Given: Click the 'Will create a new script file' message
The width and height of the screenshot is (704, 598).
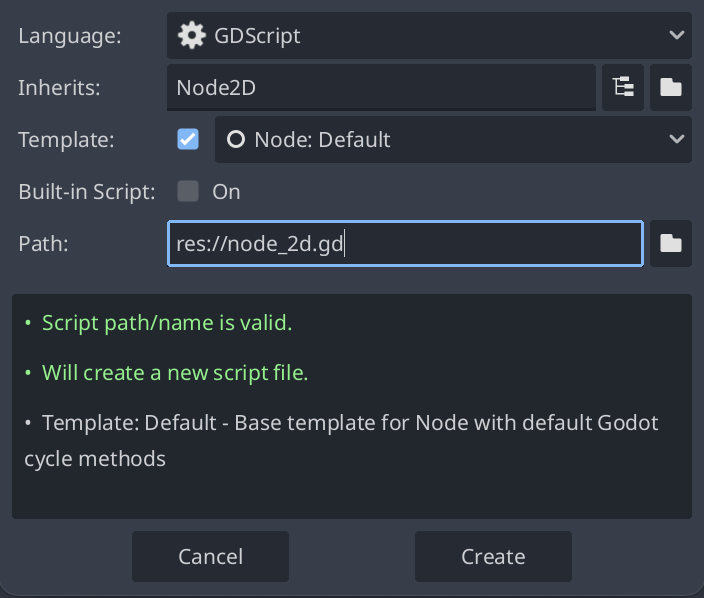Looking at the screenshot, I should click(x=175, y=373).
